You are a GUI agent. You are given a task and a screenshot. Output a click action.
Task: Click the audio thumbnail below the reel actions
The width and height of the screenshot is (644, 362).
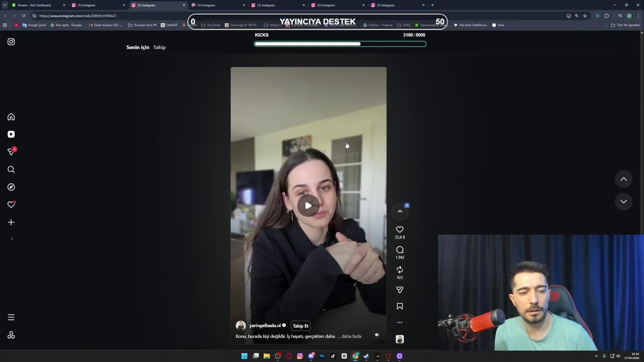coord(399,339)
